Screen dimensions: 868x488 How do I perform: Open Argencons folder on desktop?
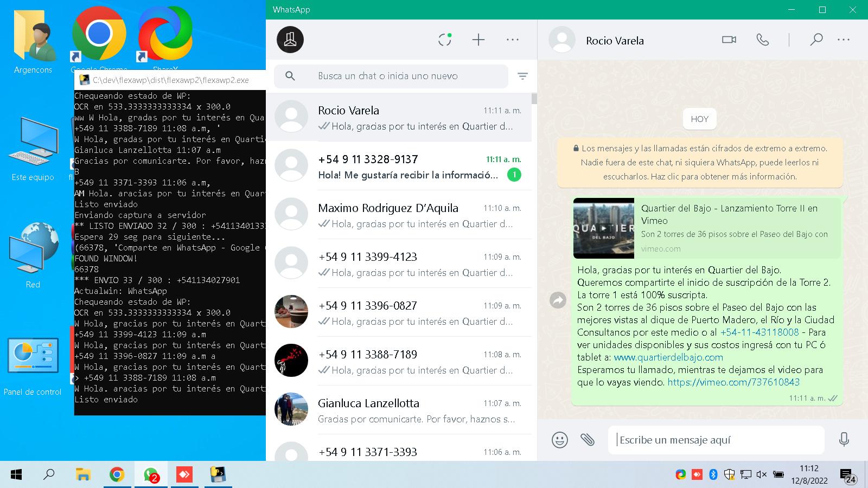click(33, 41)
